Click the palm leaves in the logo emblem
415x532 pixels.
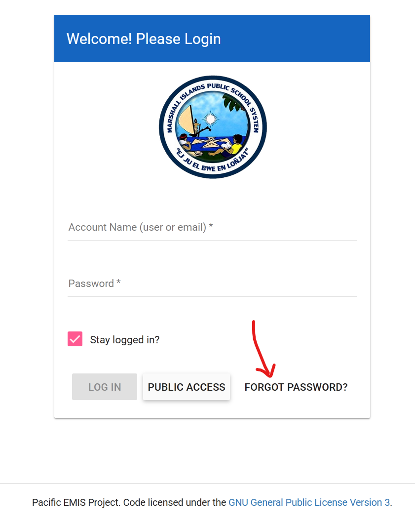(234, 102)
